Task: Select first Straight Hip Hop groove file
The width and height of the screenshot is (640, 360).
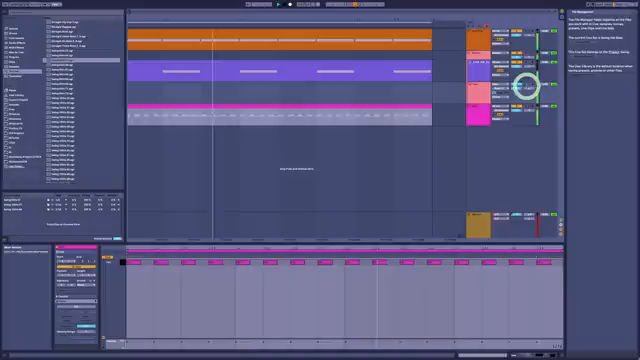Action: (x=64, y=22)
